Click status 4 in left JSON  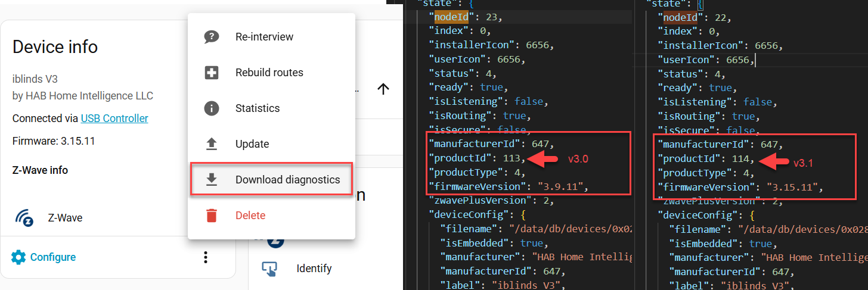[x=463, y=74]
